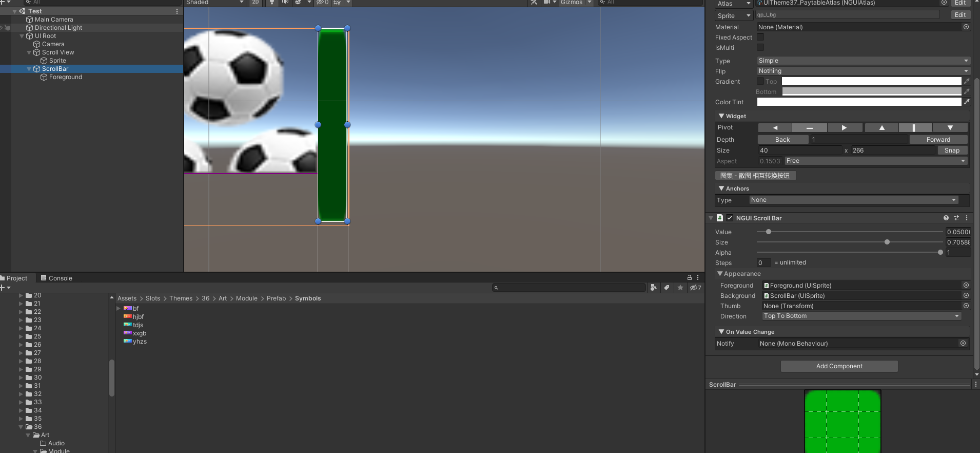Click atlas-sprite conversion button with Chinese label
980x453 pixels.
click(x=755, y=176)
